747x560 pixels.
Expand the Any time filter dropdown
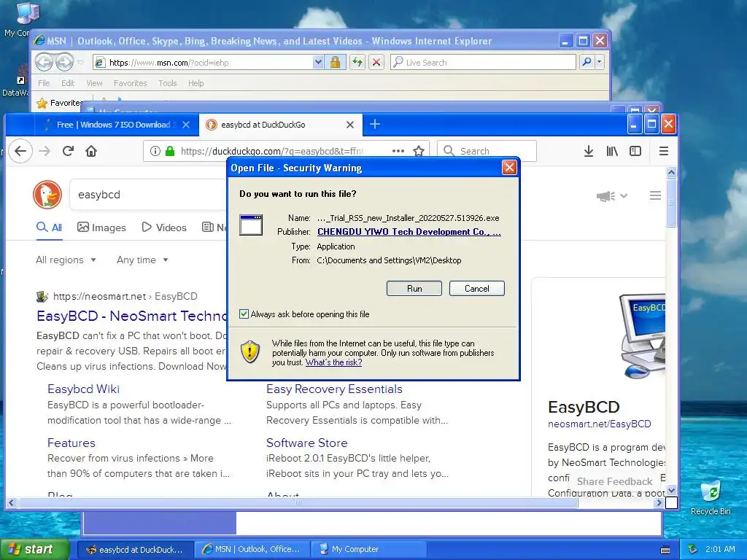(142, 260)
